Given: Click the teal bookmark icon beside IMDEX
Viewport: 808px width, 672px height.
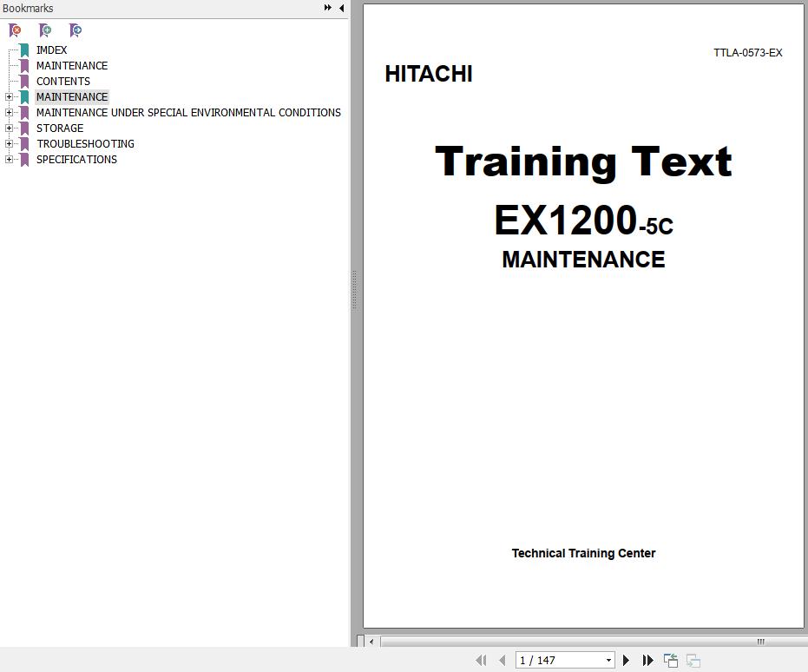Looking at the screenshot, I should pos(24,50).
